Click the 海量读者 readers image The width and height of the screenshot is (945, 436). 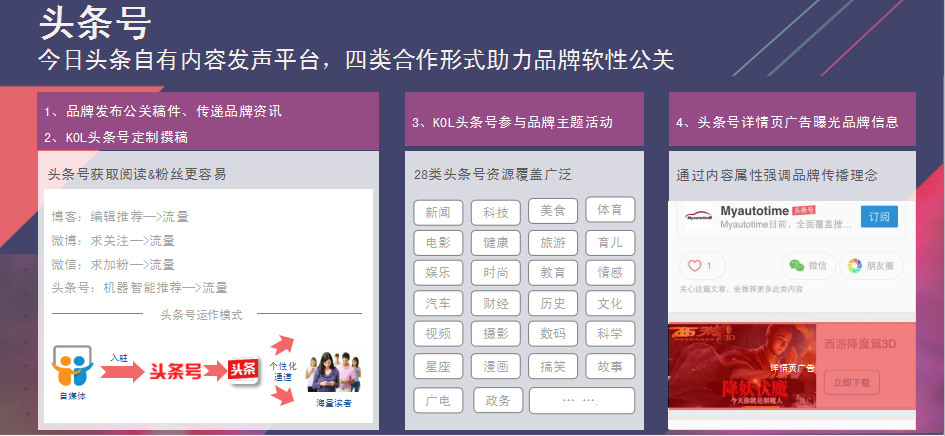pyautogui.click(x=333, y=372)
